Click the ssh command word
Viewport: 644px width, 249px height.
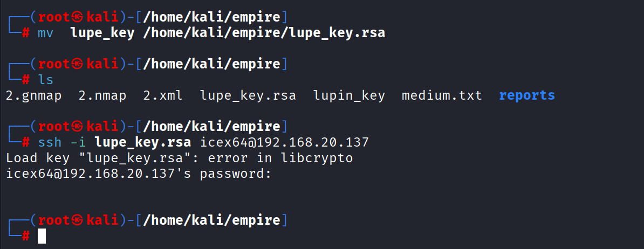tap(49, 143)
